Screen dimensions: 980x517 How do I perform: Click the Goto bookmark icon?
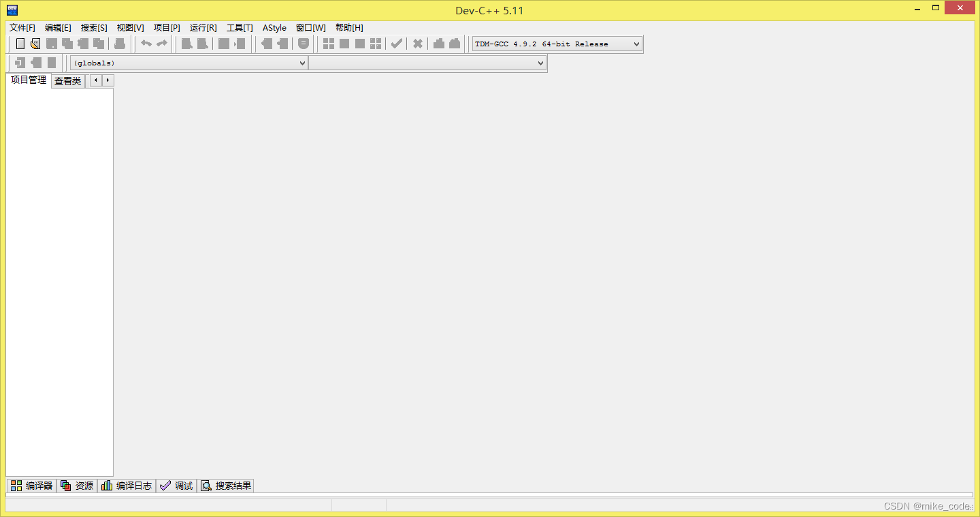pyautogui.click(x=52, y=63)
